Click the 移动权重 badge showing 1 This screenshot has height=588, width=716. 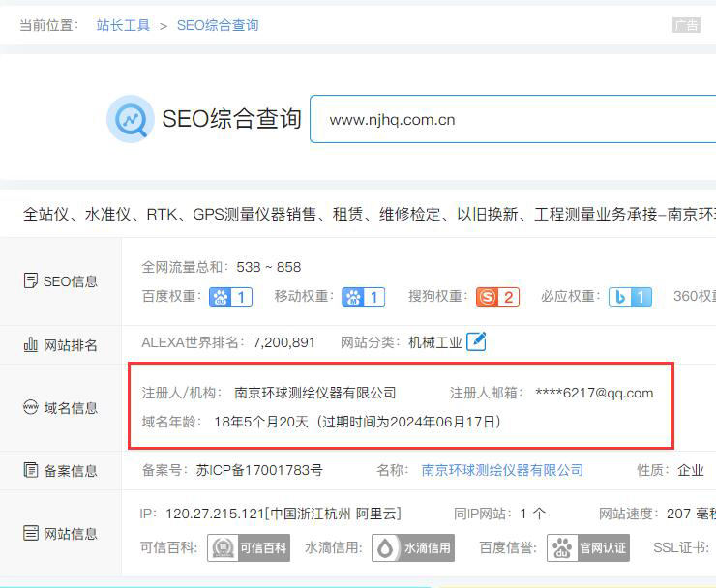(x=363, y=297)
